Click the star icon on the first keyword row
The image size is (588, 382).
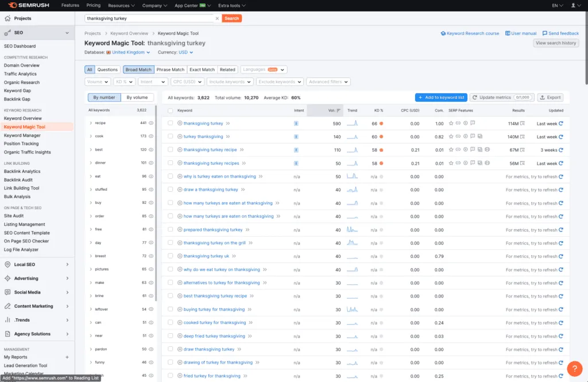point(451,124)
